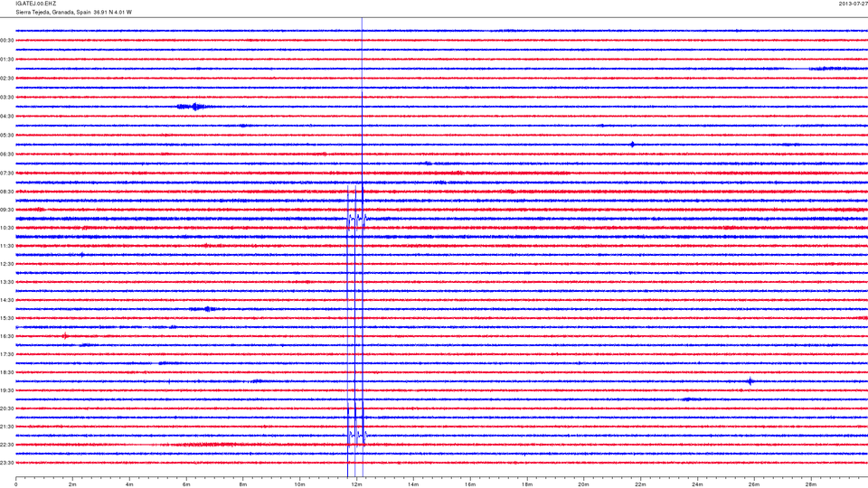Click the blue burst above the 15:30 trace near 6m
The image size is (868, 488).
[206, 309]
